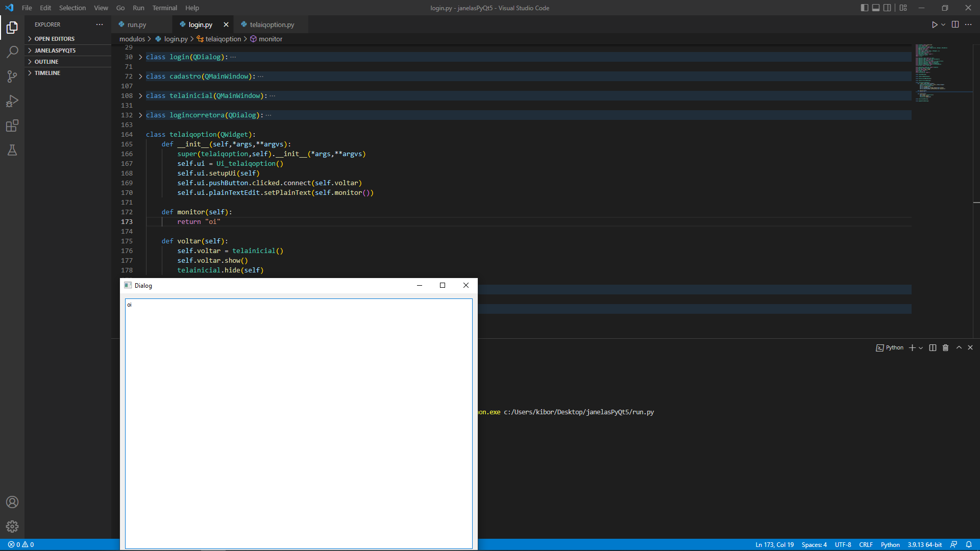Expand the OUTLINE section in Explorer

click(x=46, y=62)
